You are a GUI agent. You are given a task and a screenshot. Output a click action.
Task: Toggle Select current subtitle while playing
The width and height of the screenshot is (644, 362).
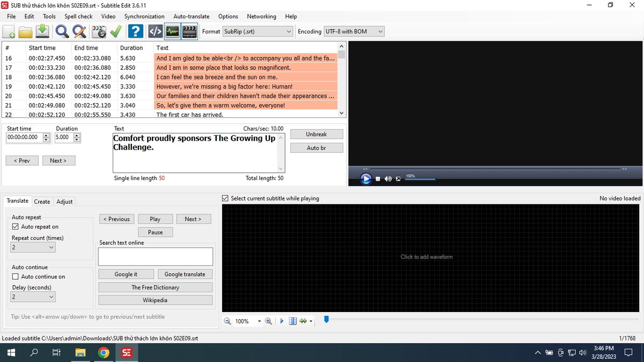coord(225,198)
